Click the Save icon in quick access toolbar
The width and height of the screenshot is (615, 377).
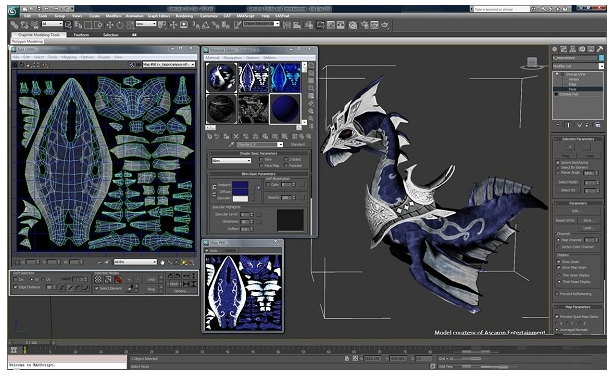coord(39,9)
